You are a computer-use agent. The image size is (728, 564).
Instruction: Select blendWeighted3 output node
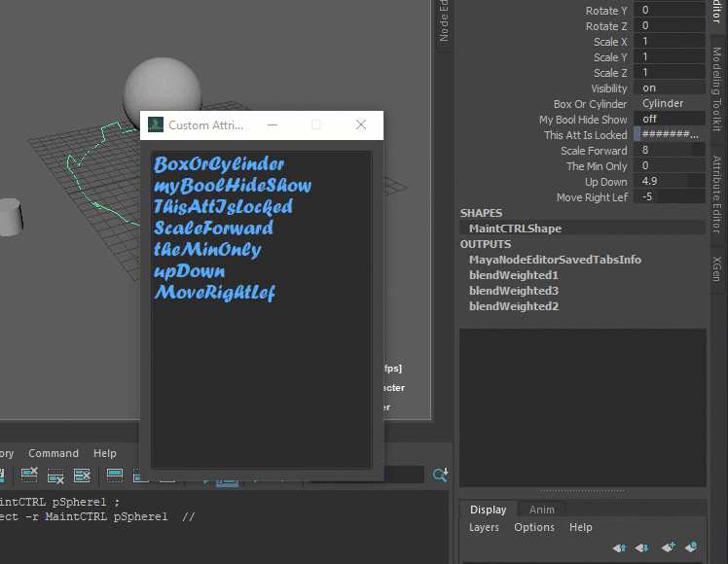pyautogui.click(x=514, y=291)
